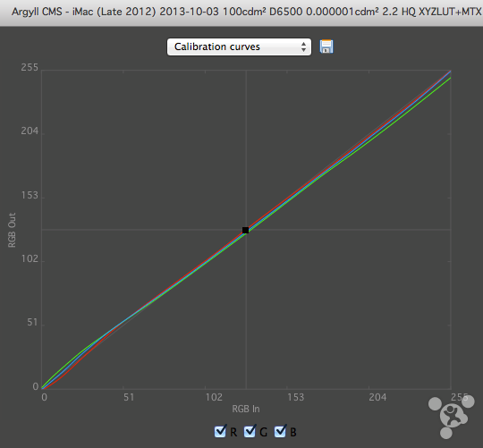Select the black marker point on curves
This screenshot has height=448, width=483.
click(245, 231)
